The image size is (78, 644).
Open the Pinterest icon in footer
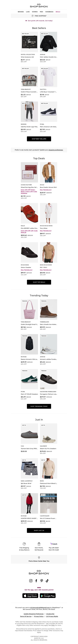click(x=42, y=580)
